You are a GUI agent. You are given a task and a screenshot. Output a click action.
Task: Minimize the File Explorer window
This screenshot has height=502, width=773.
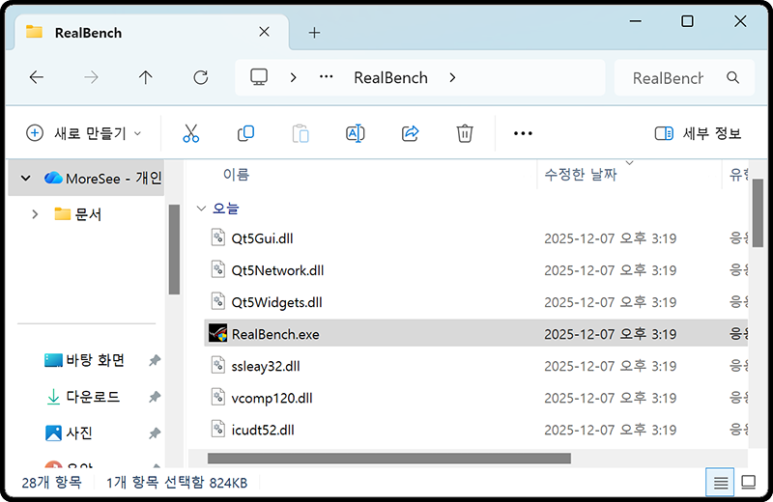pos(635,21)
